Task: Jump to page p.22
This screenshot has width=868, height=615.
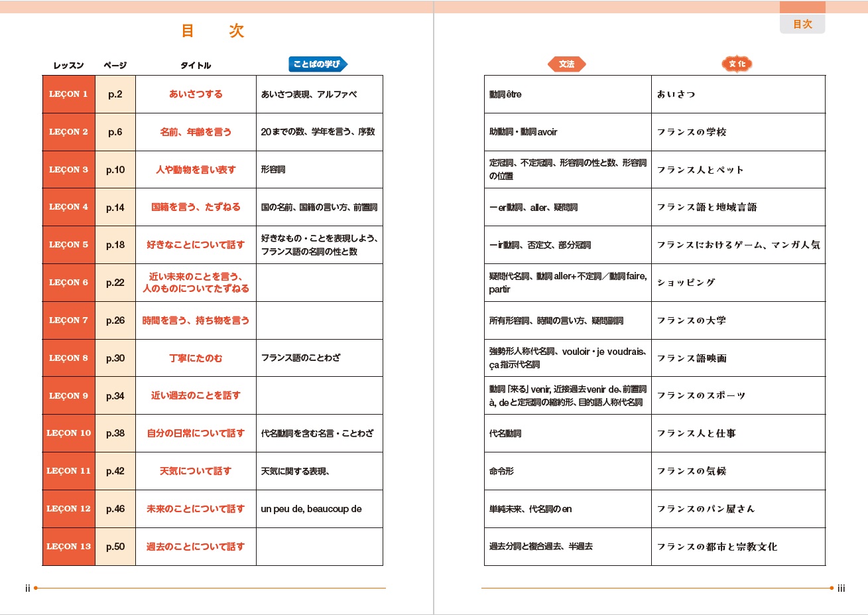Action: click(115, 283)
